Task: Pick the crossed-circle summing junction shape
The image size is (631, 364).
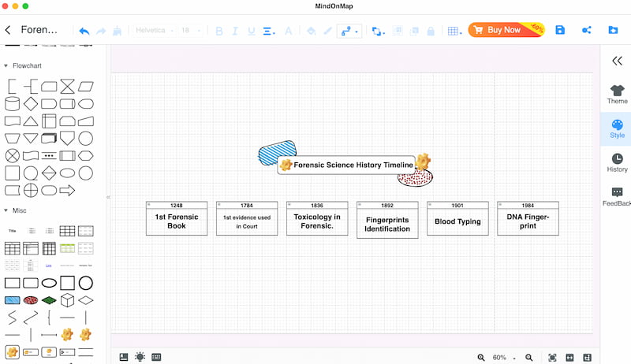Action: click(12, 155)
